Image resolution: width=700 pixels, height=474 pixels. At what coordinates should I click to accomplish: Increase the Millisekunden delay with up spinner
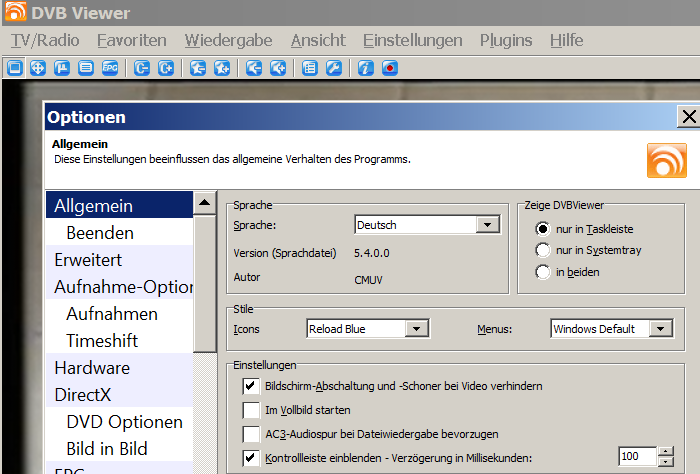pos(666,451)
